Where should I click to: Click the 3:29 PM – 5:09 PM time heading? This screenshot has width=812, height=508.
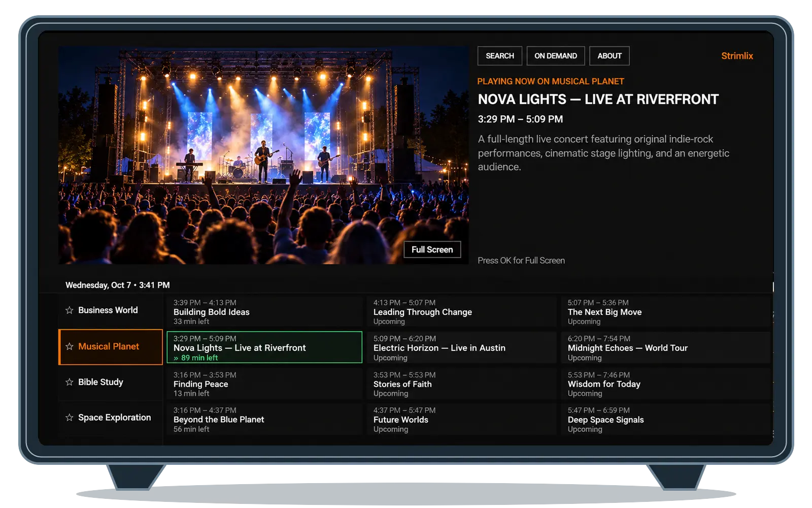(x=520, y=119)
